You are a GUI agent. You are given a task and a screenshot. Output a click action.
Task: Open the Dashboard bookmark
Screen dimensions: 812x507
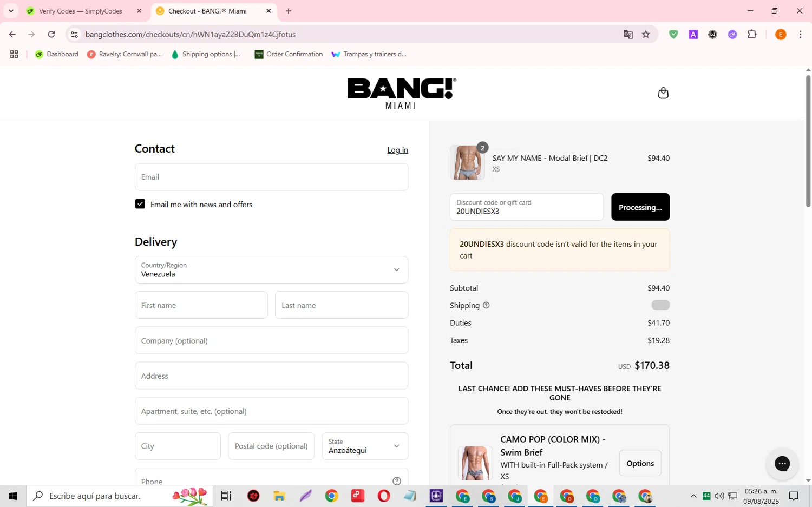pos(57,54)
